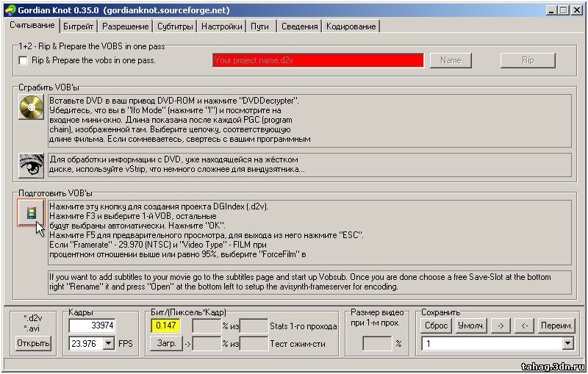Minimize the Gordian Knot window

click(x=551, y=10)
